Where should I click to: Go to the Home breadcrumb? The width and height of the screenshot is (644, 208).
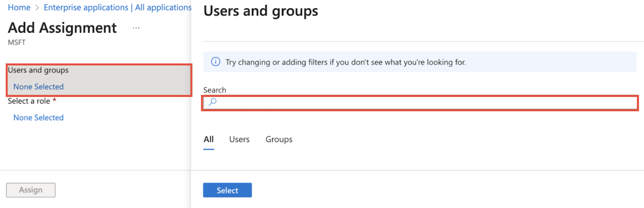pyautogui.click(x=19, y=8)
